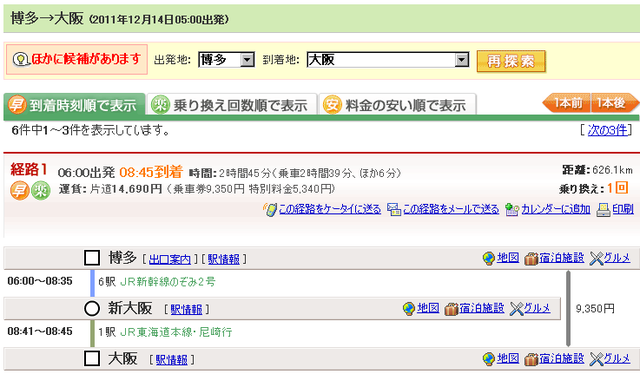Click the suitcase lodging icon in 博多 row
The image size is (640, 374).
tap(531, 258)
